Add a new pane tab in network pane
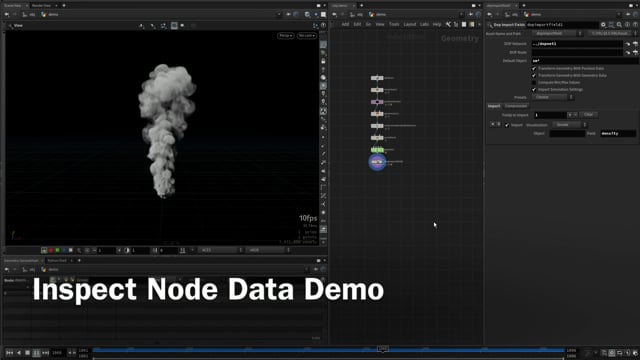 click(x=362, y=5)
